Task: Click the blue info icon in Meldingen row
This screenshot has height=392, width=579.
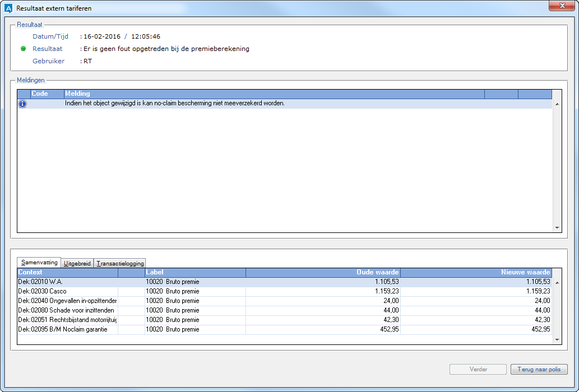Action: point(22,104)
